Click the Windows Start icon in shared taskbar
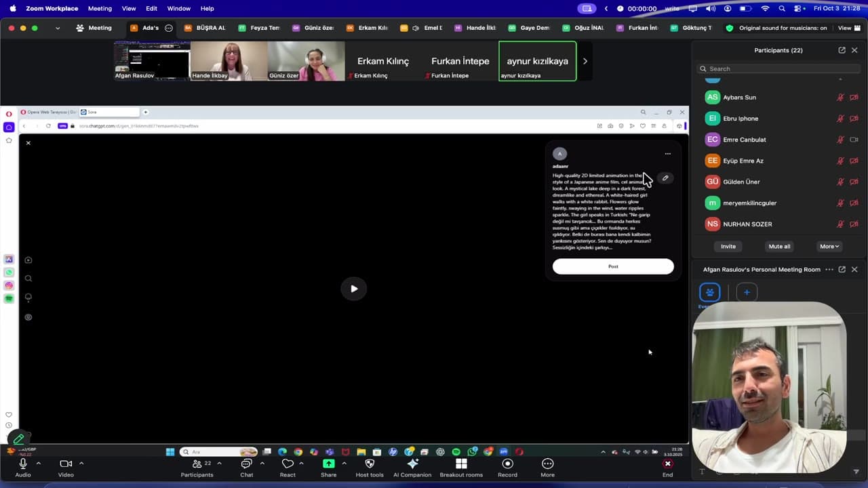The height and width of the screenshot is (488, 868). coord(170,452)
